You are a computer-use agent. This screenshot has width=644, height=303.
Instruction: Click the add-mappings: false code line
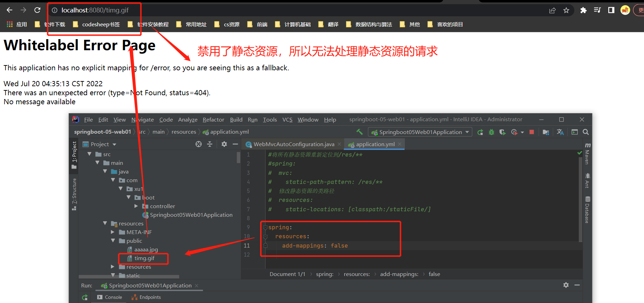[x=315, y=246]
